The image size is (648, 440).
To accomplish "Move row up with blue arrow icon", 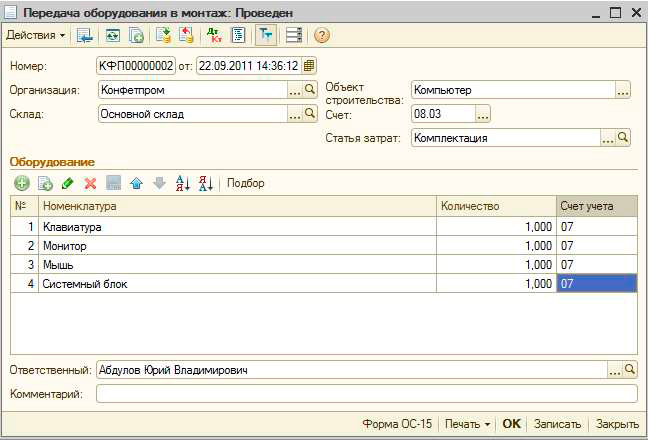I will tap(136, 183).
